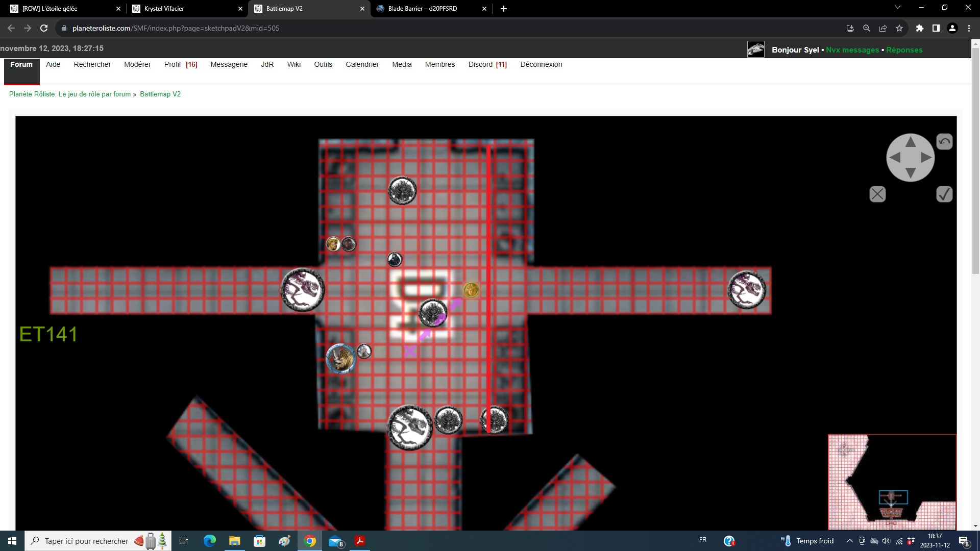
Task: Switch to the Blade Barrier d20PFSRD tab
Action: click(x=423, y=9)
